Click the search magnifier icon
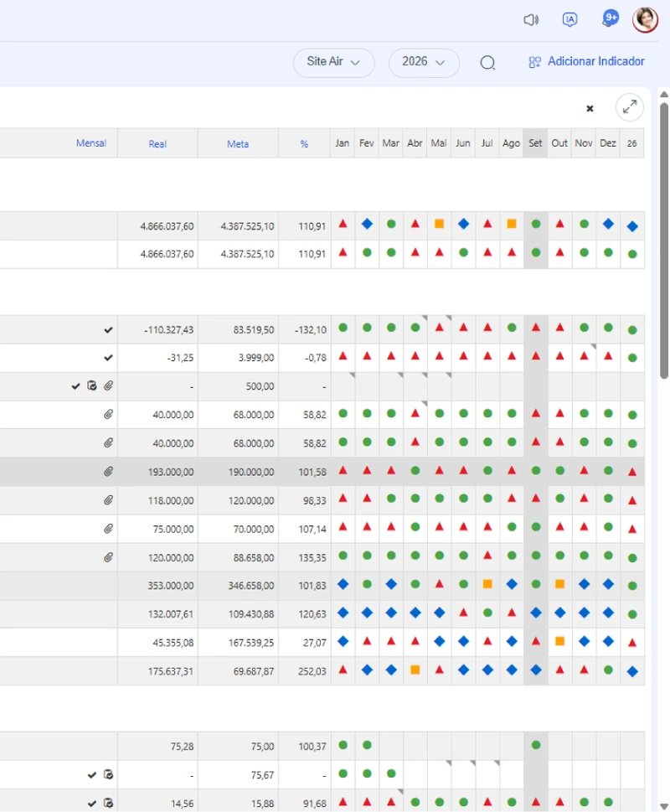This screenshot has width=670, height=812. [487, 63]
